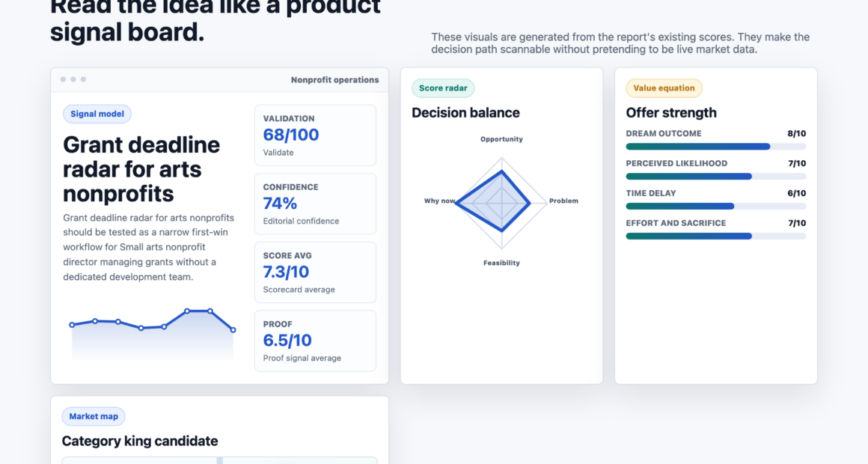
Task: Click the Feasibility axis label
Action: [501, 263]
